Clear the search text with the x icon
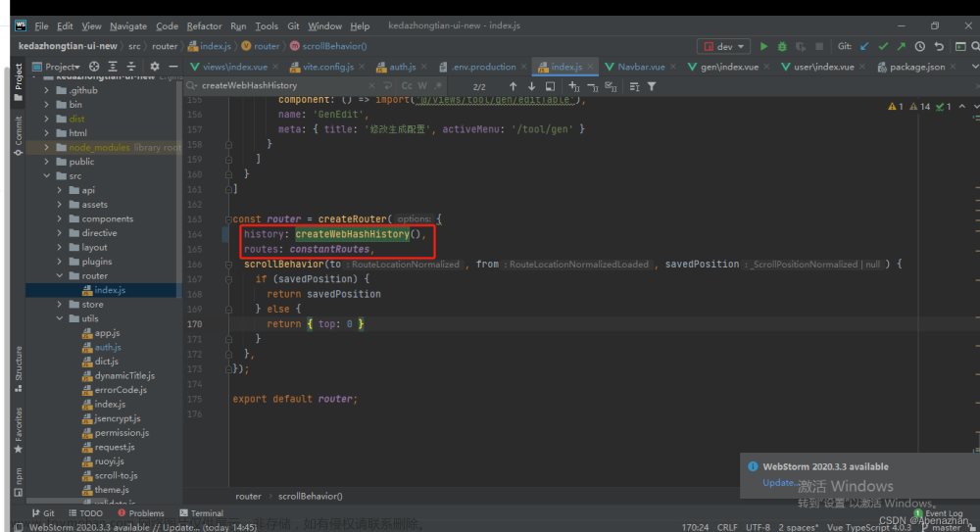980x532 pixels. (x=371, y=85)
